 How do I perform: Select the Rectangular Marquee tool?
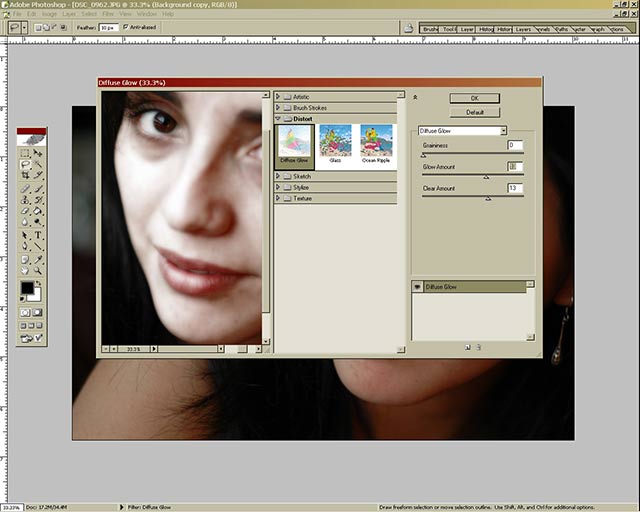pyautogui.click(x=25, y=153)
